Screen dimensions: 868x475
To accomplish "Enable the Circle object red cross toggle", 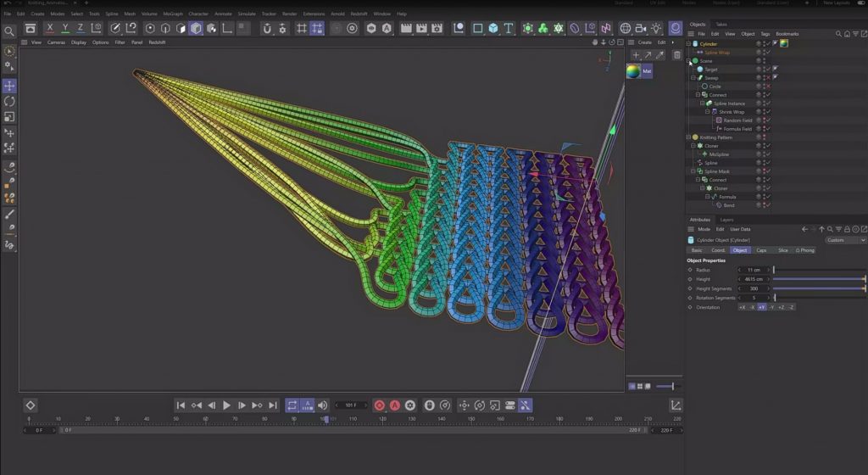I will point(768,87).
